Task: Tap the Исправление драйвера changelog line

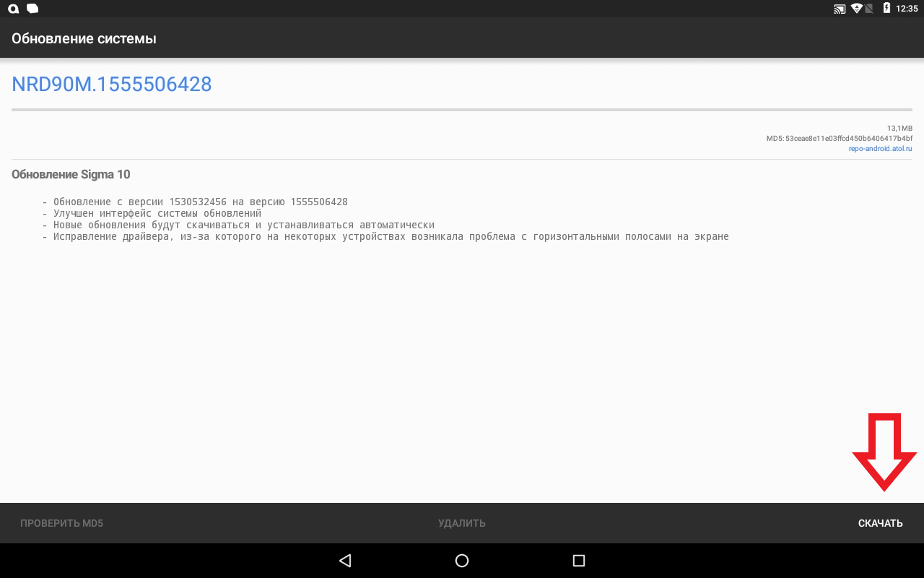Action: tap(385, 236)
